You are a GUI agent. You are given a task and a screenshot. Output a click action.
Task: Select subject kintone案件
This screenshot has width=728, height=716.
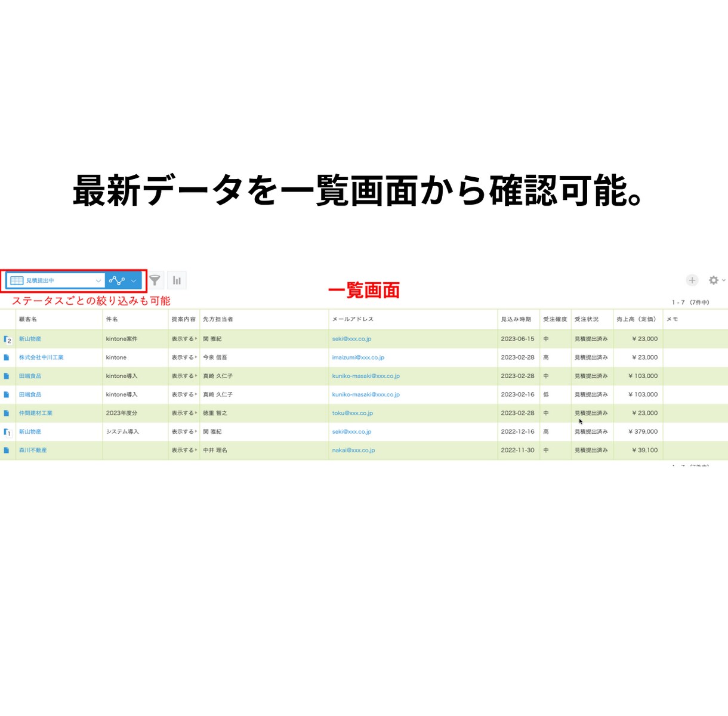[x=122, y=339]
